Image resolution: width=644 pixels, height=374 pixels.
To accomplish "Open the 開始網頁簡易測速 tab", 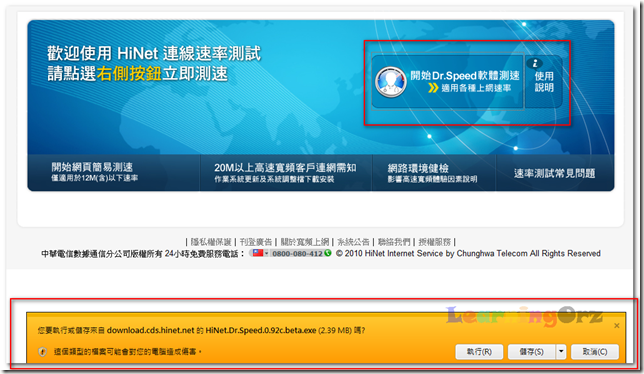I will coord(113,172).
